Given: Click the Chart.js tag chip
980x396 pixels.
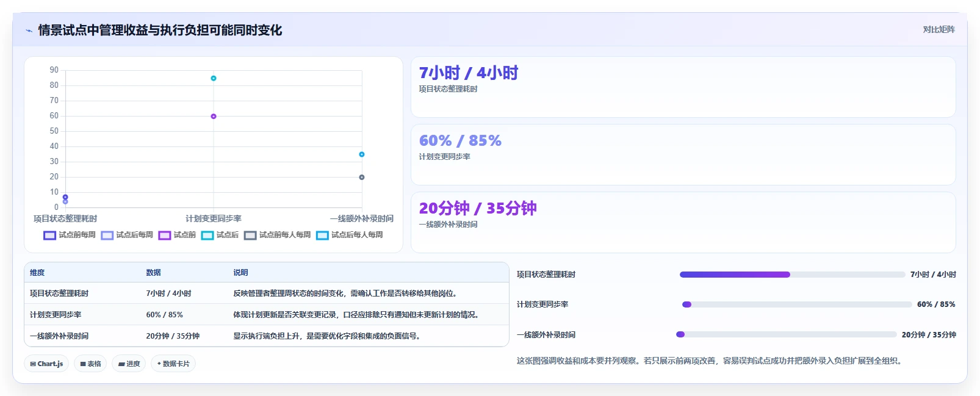Looking at the screenshot, I should coord(47,364).
